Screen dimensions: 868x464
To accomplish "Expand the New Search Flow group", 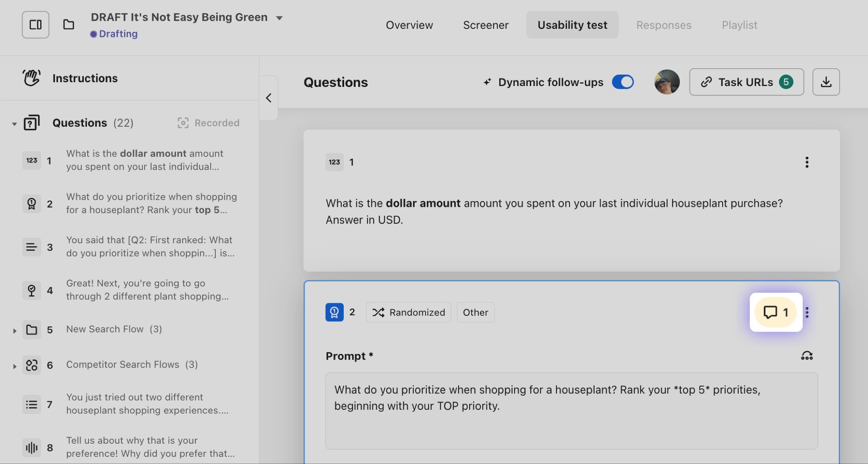I will [14, 330].
